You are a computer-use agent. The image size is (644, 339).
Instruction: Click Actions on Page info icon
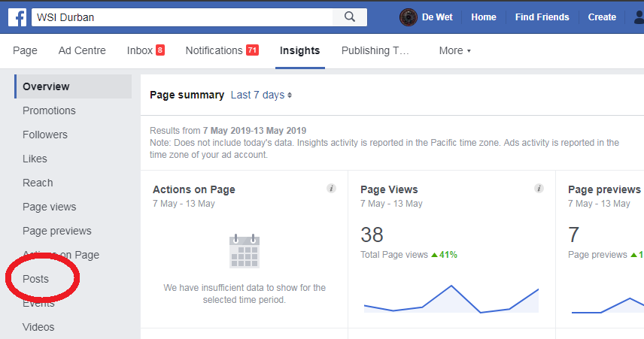[x=331, y=189]
